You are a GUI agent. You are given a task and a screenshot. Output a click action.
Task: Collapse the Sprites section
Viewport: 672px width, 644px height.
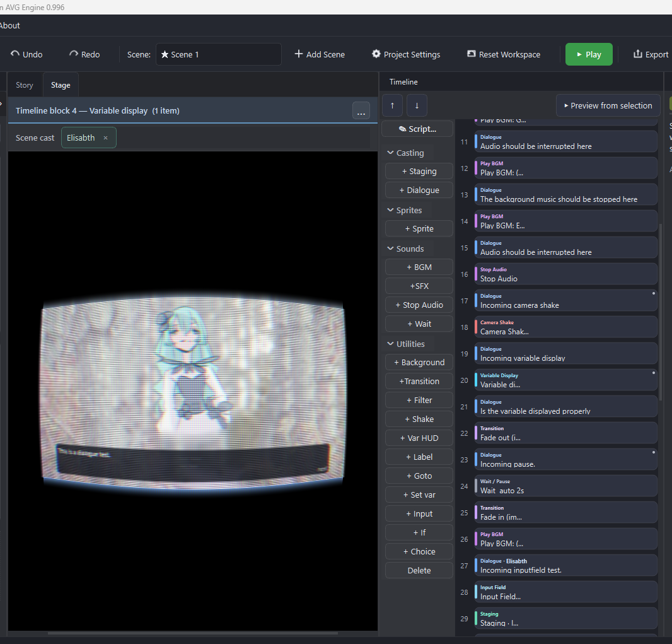(x=405, y=210)
